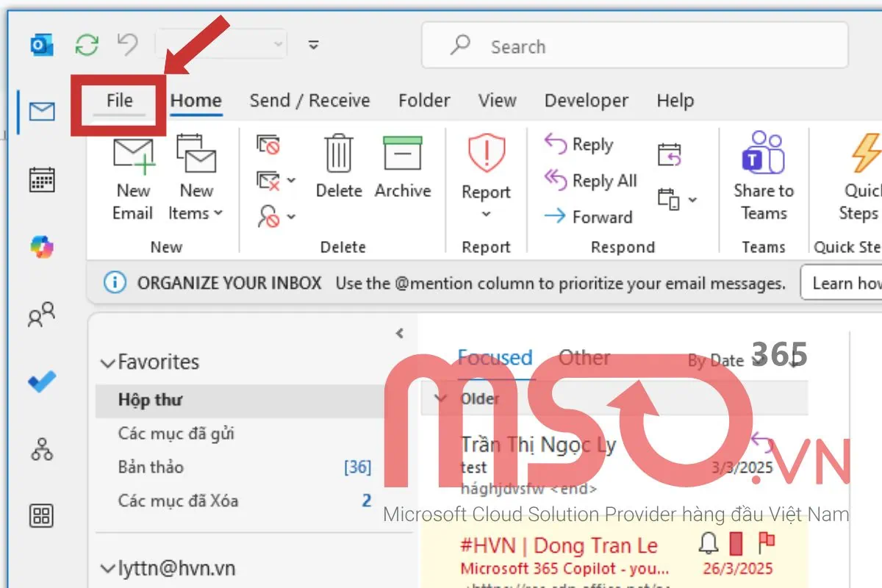Select the To Do checkmark icon

coord(42,381)
